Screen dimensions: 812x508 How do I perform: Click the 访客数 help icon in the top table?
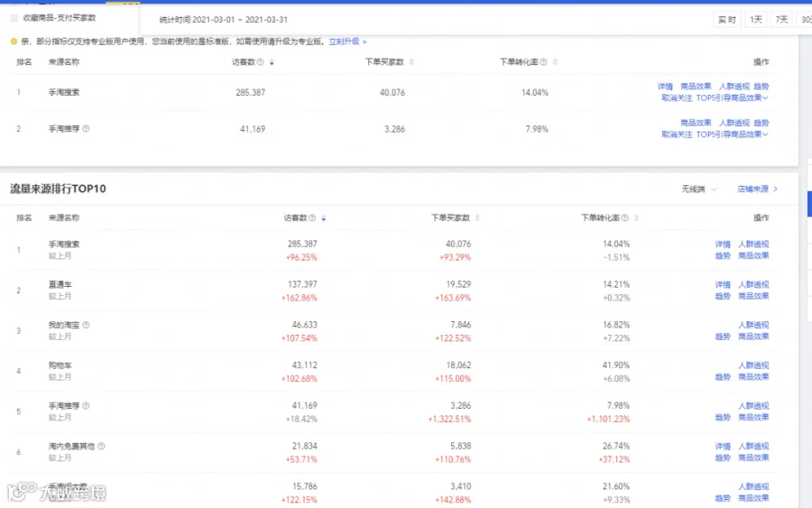261,62
